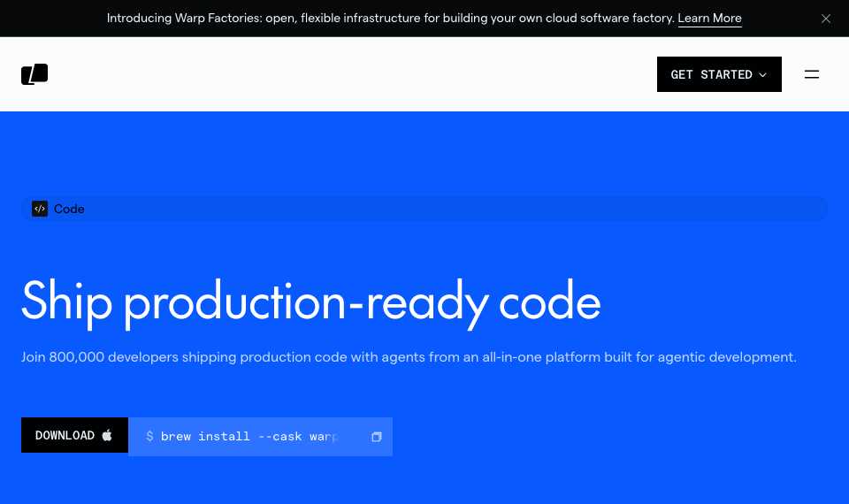This screenshot has height=504, width=849.
Task: Click the Introducing Warp Factories banner text
Action: (x=390, y=19)
